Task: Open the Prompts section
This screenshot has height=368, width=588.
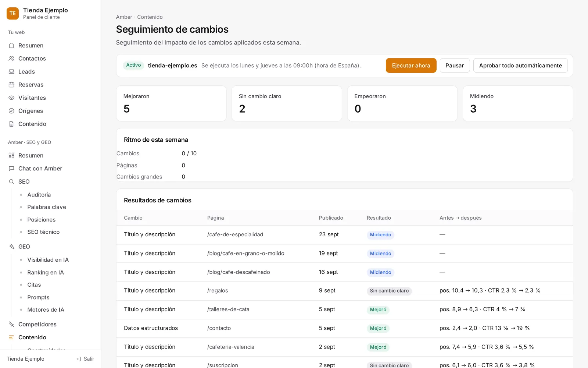Action: click(38, 297)
